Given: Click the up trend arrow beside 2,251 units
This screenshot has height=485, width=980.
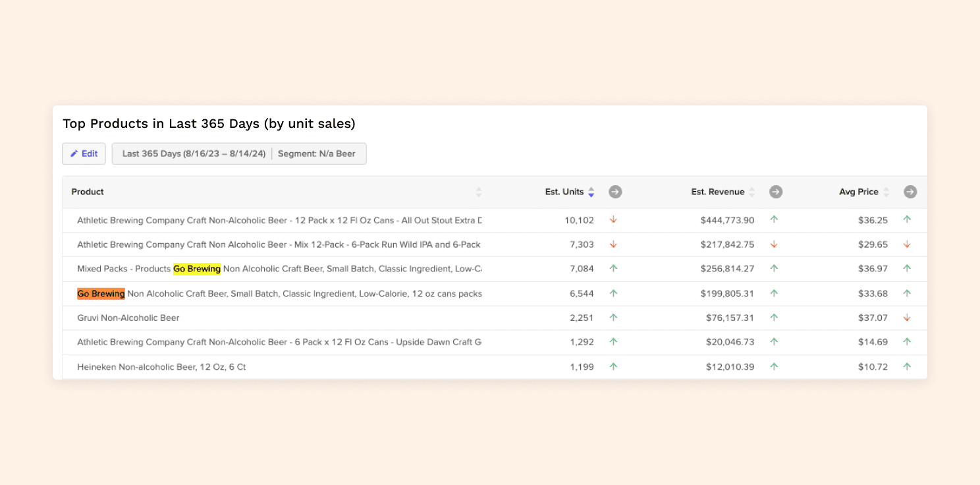Looking at the screenshot, I should pos(613,318).
